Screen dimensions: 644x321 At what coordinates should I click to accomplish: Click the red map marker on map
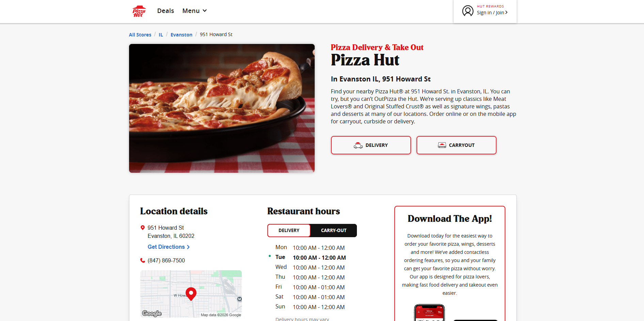point(191,294)
